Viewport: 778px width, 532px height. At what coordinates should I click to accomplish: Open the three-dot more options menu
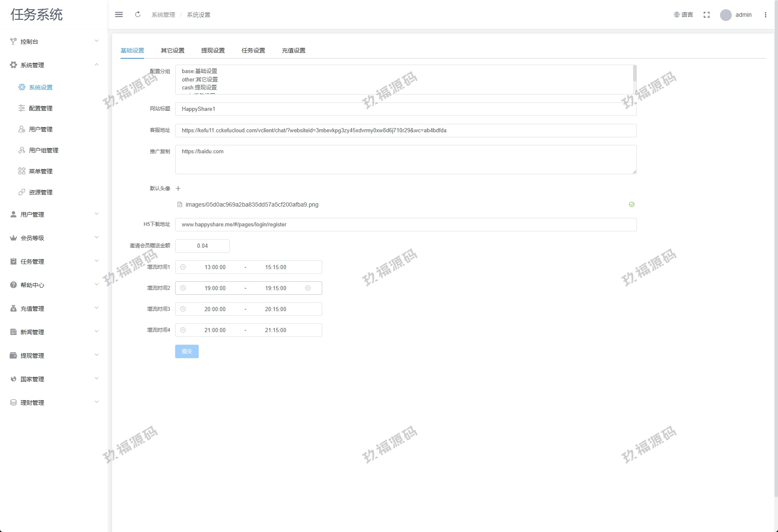765,15
